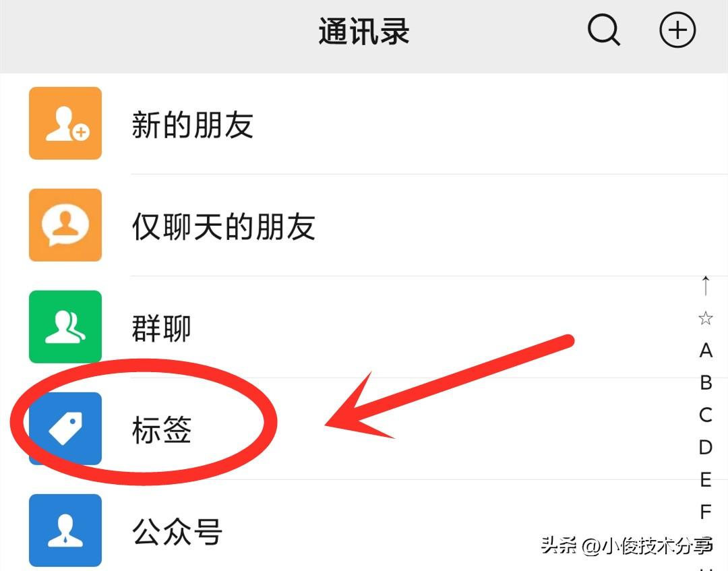Tap the blue Tags icon
This screenshot has height=571, width=728.
click(65, 429)
